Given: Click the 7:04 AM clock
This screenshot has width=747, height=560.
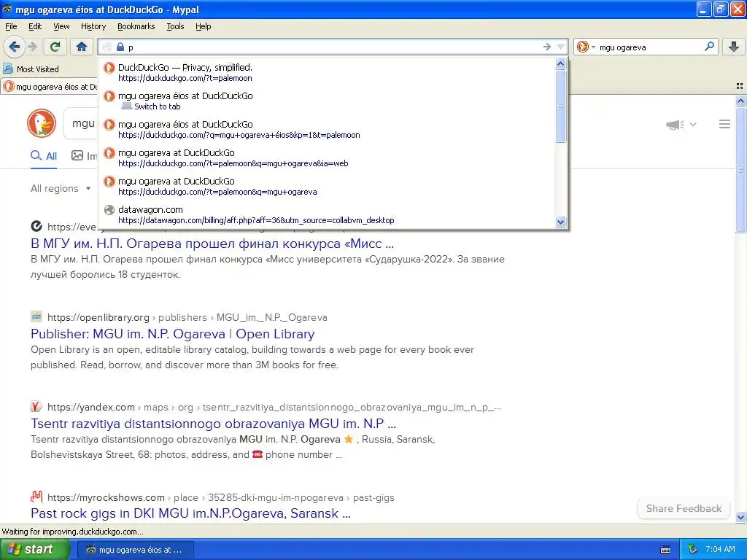Looking at the screenshot, I should [x=720, y=549].
